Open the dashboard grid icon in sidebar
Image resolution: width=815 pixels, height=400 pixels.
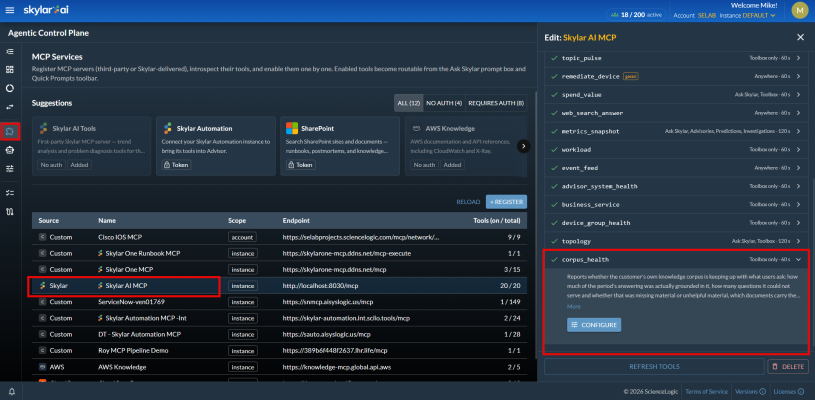[9, 70]
